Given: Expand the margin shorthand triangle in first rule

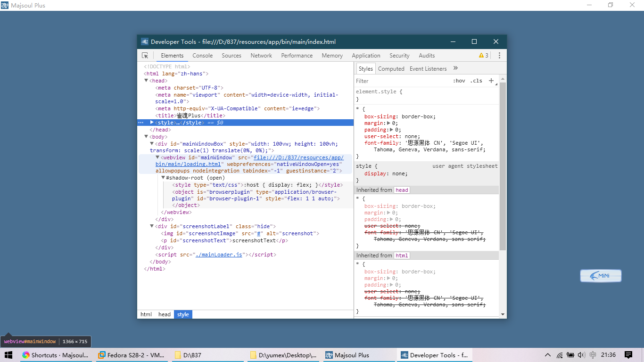Looking at the screenshot, I should (x=389, y=123).
